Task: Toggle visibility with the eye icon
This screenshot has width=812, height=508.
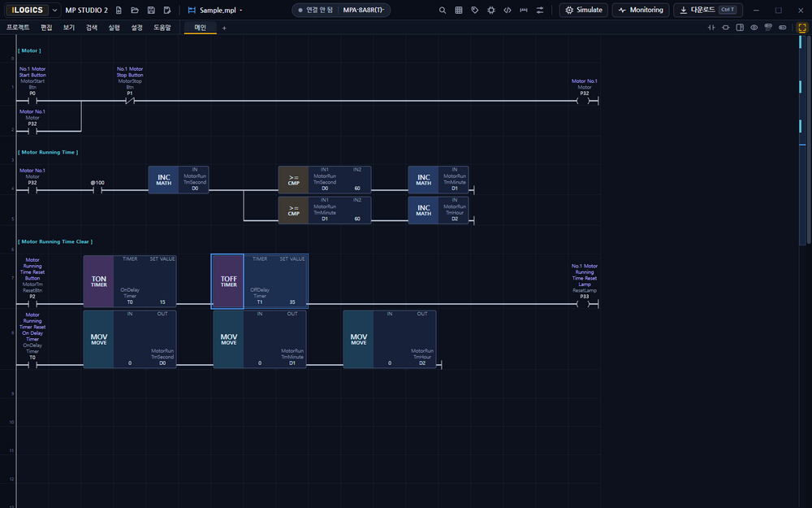Action: pyautogui.click(x=754, y=28)
